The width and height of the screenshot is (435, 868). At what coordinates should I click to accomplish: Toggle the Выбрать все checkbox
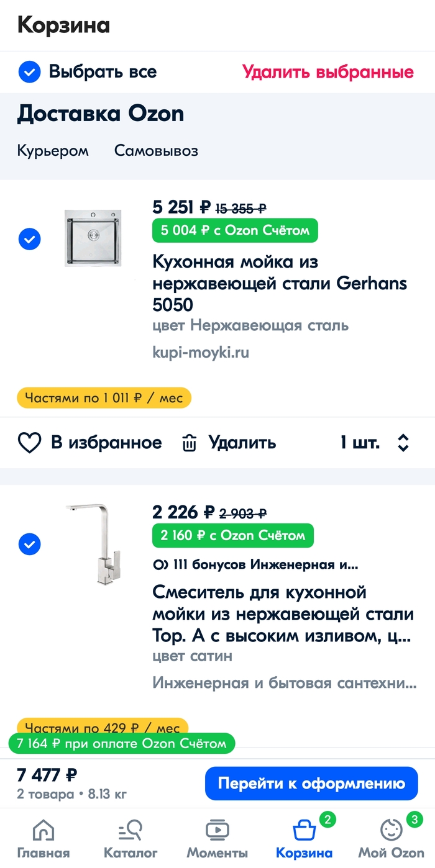[x=29, y=72]
